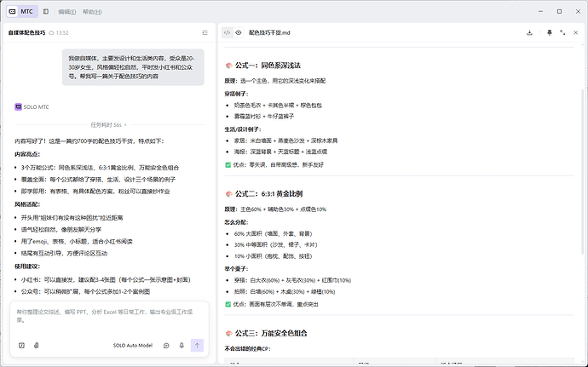Click the palette icon beside 公式三
This screenshot has width=588, height=367.
tap(228, 333)
